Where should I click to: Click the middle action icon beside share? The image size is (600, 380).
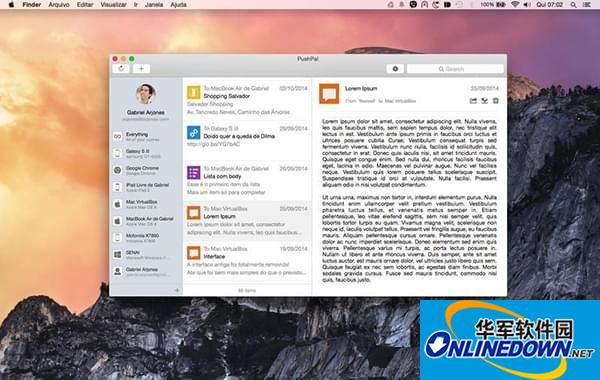(484, 101)
